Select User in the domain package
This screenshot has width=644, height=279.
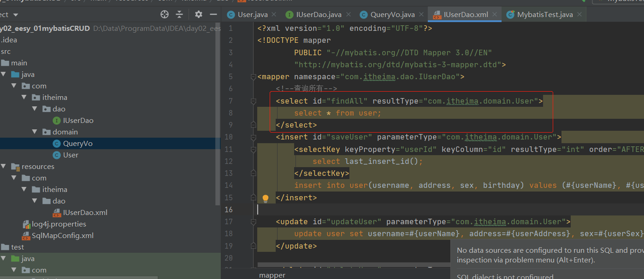coord(71,155)
